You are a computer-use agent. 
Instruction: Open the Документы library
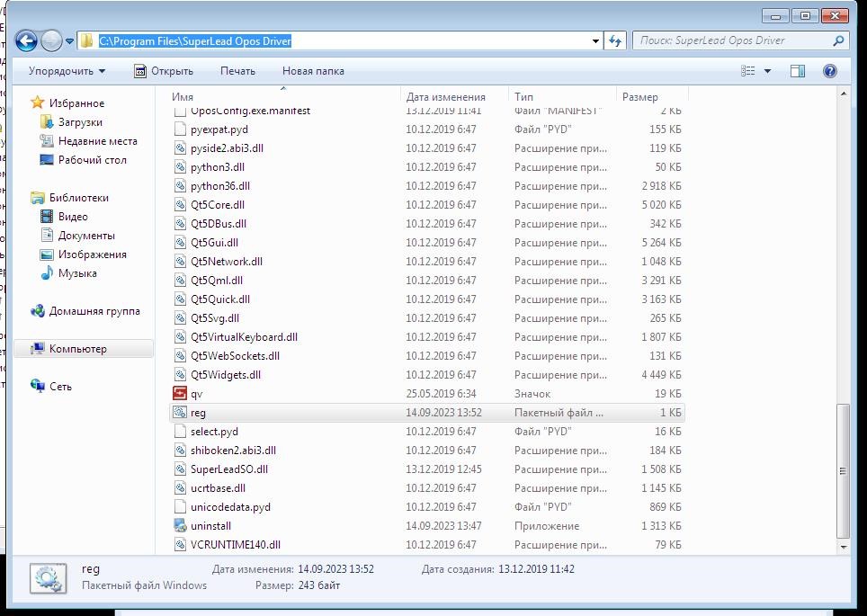click(x=86, y=236)
